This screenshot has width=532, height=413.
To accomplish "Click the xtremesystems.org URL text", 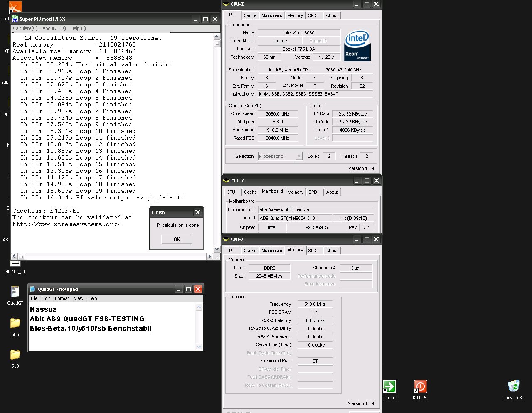I will tap(66, 224).
